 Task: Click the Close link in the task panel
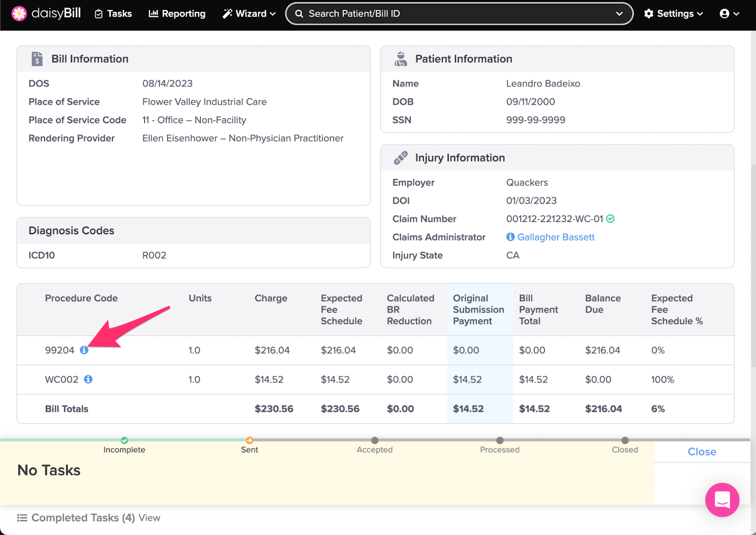(702, 452)
